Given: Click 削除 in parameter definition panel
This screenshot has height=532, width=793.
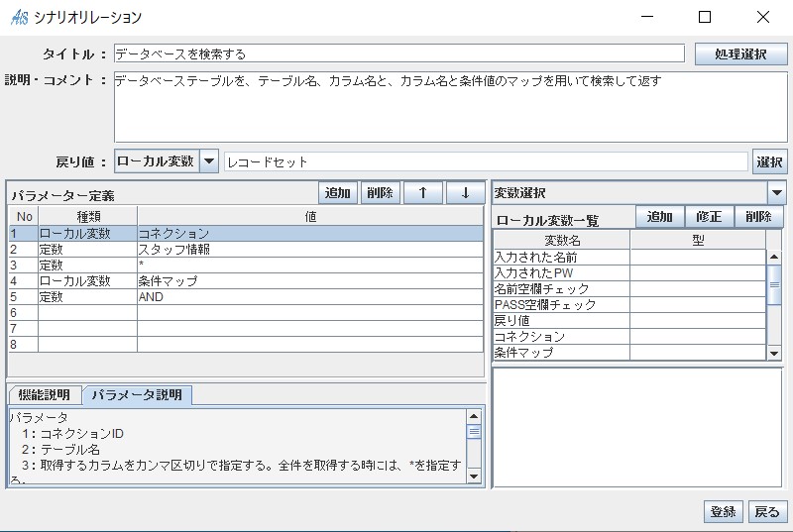Looking at the screenshot, I should (x=380, y=193).
